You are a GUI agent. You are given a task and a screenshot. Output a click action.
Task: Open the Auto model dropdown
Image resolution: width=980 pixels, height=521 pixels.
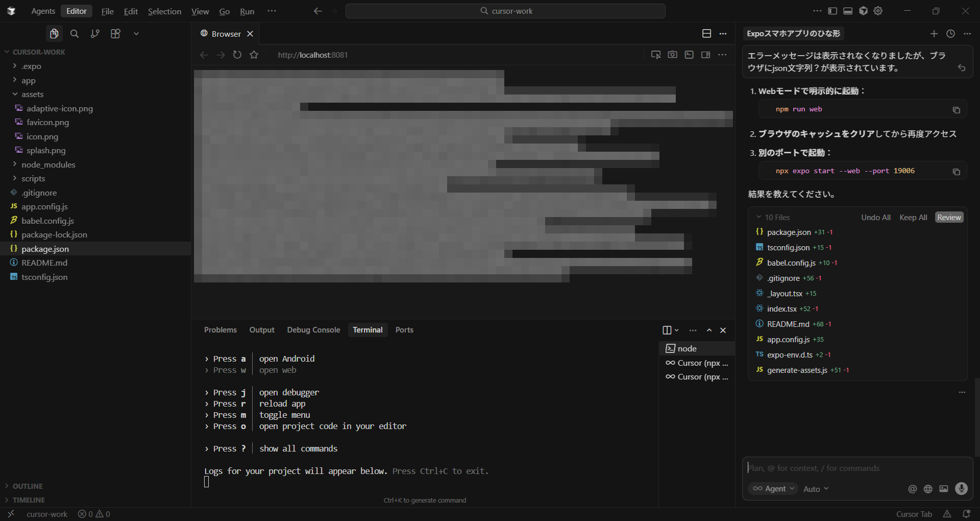pos(816,489)
